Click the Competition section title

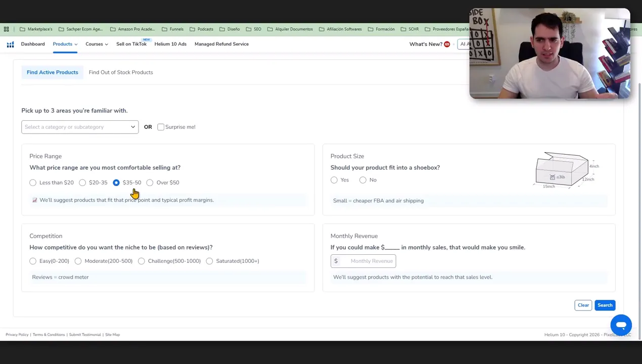click(x=46, y=236)
